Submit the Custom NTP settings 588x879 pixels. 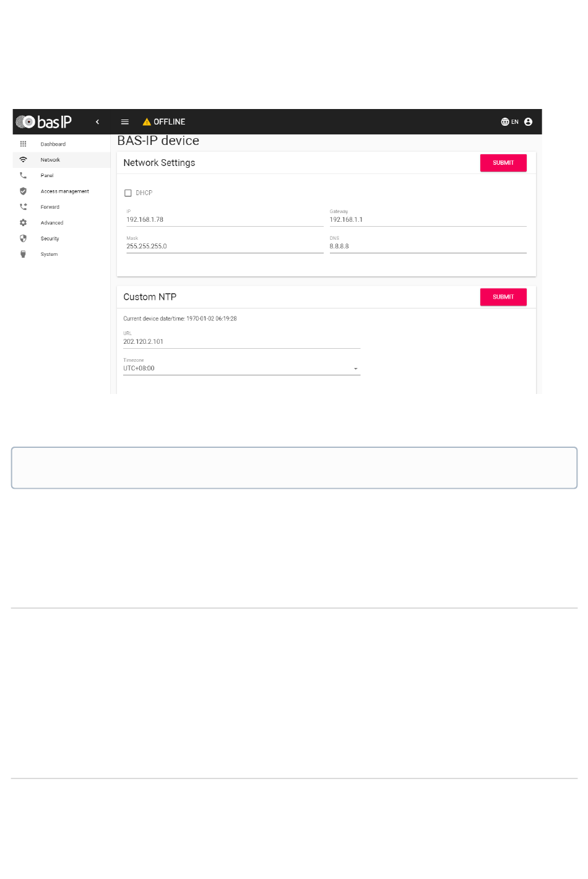(x=503, y=297)
